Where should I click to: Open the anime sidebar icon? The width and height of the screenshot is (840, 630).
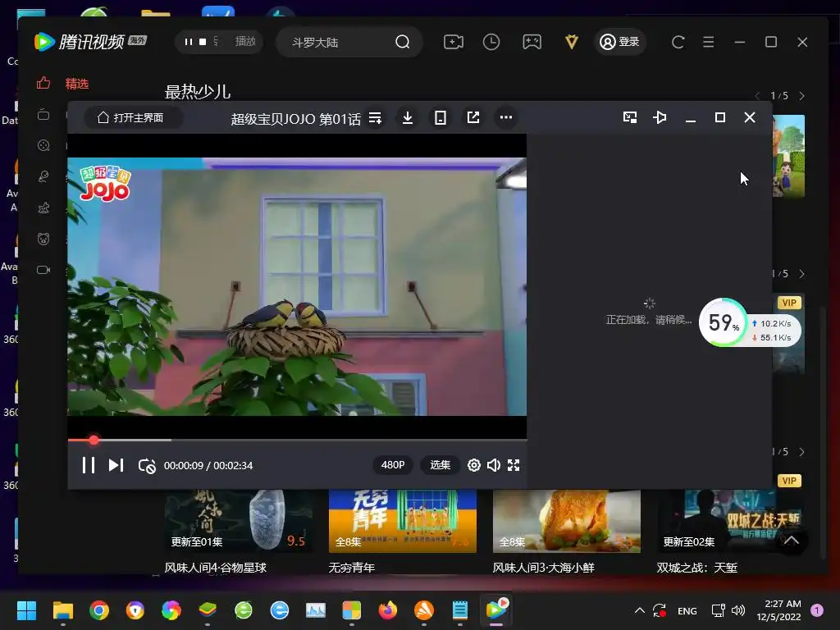tap(43, 208)
